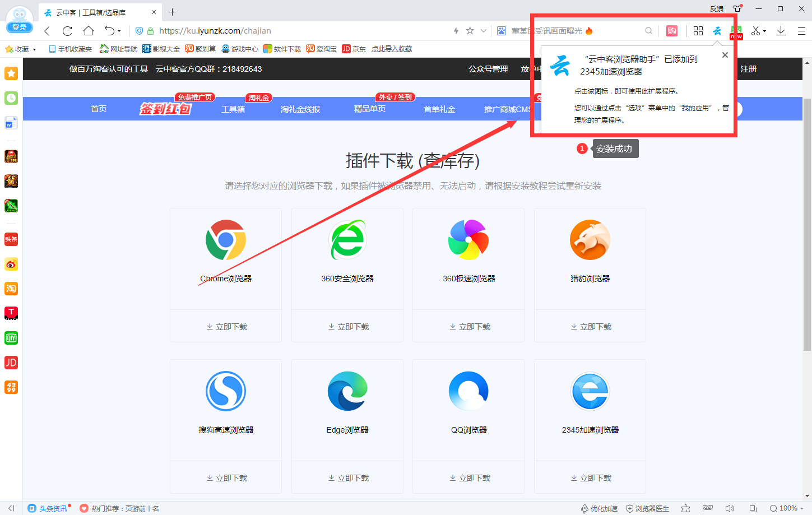Open 优化加速 in the status bar
This screenshot has height=515, width=812.
(599, 508)
